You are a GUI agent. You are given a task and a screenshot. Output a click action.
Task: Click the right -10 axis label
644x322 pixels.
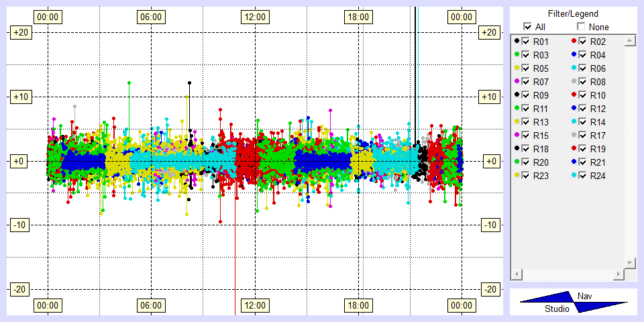491,225
